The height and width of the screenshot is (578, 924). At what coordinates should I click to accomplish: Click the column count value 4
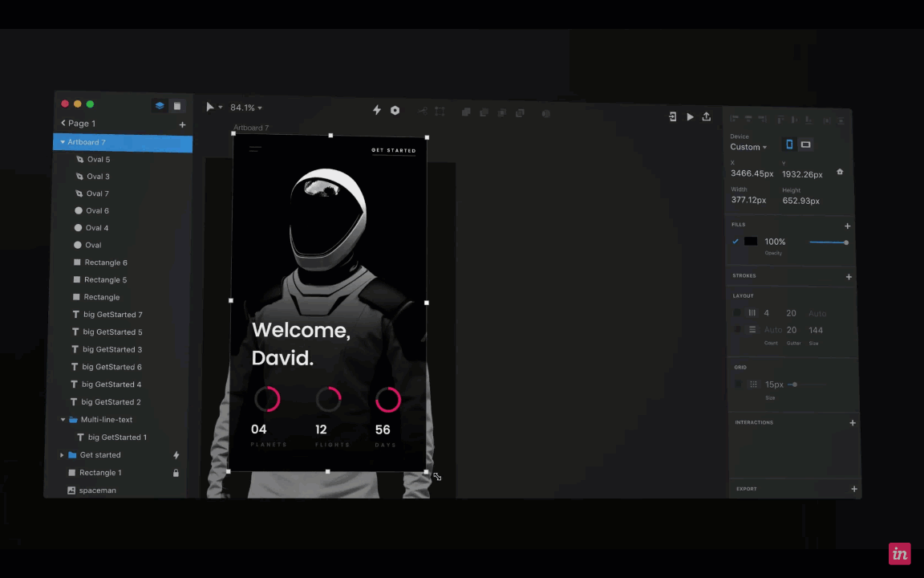tap(766, 313)
